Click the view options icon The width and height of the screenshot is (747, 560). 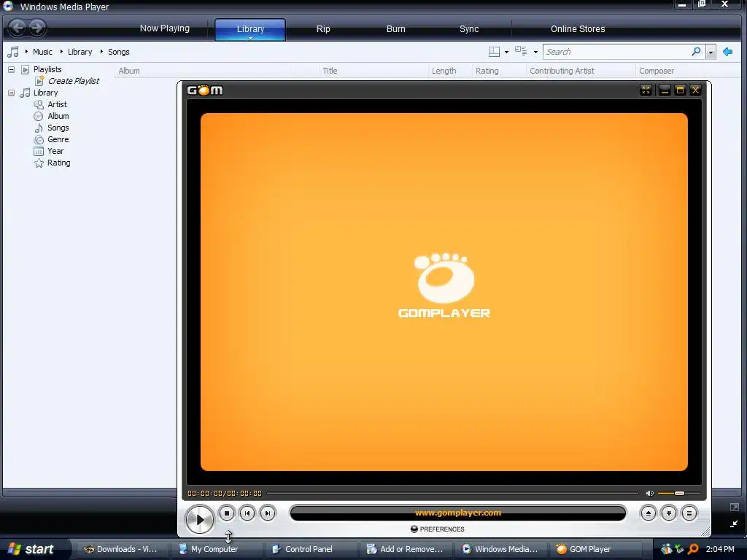click(521, 52)
